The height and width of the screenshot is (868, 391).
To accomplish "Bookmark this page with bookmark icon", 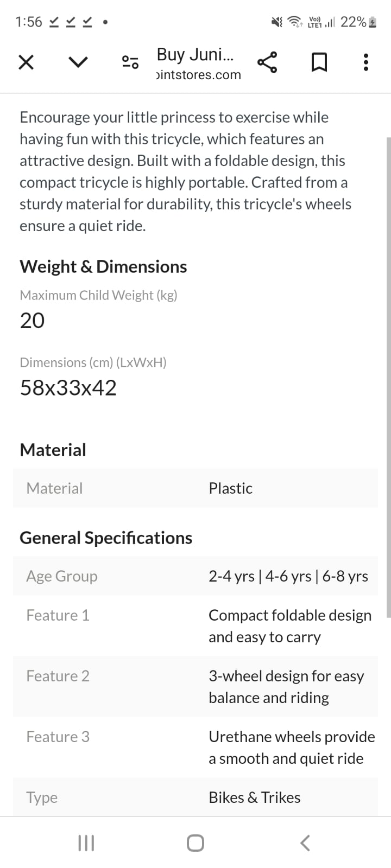I will 319,62.
